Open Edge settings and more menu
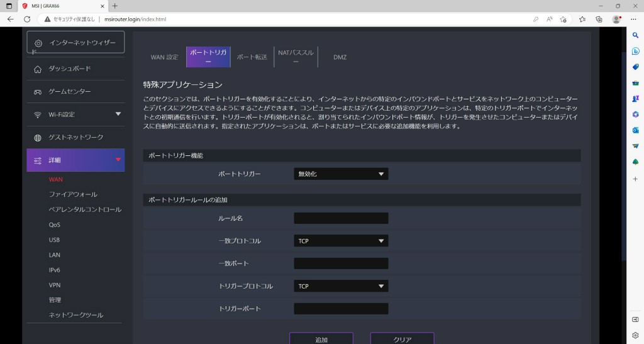Image resolution: width=644 pixels, height=344 pixels. coord(633,19)
